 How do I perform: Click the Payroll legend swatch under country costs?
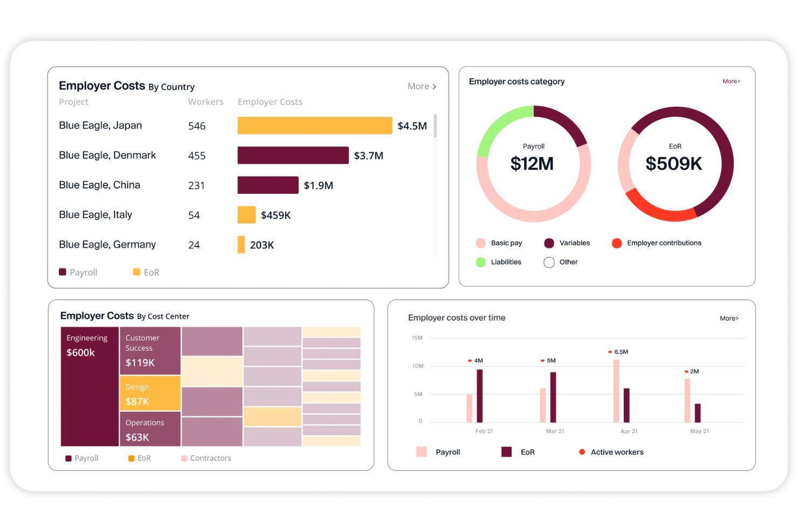pyautogui.click(x=63, y=272)
